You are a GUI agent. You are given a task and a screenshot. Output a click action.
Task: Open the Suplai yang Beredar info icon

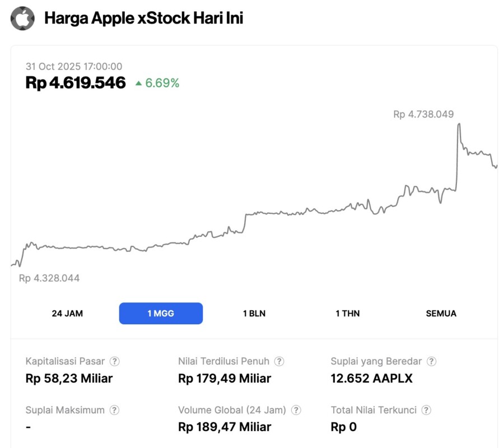(430, 361)
